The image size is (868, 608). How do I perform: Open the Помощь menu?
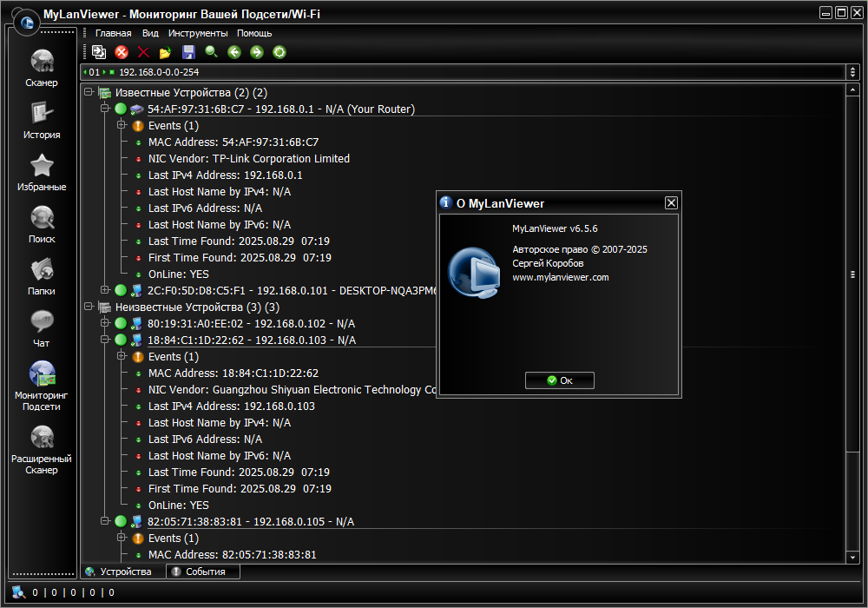point(254,33)
